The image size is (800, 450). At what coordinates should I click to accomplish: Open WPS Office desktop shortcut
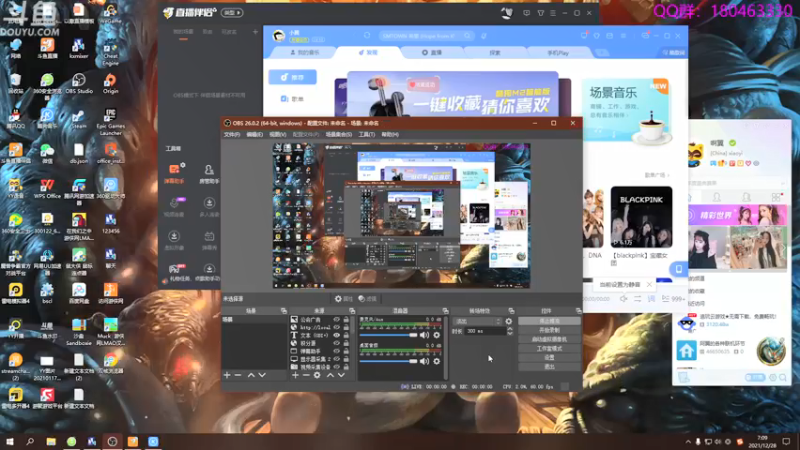coord(47,188)
